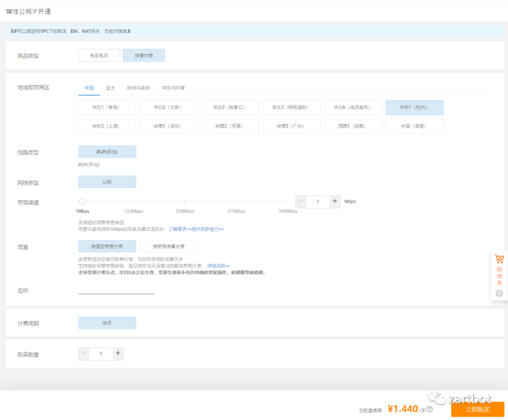Open 了解更多>> link
The image size is (508, 420).
(x=180, y=229)
